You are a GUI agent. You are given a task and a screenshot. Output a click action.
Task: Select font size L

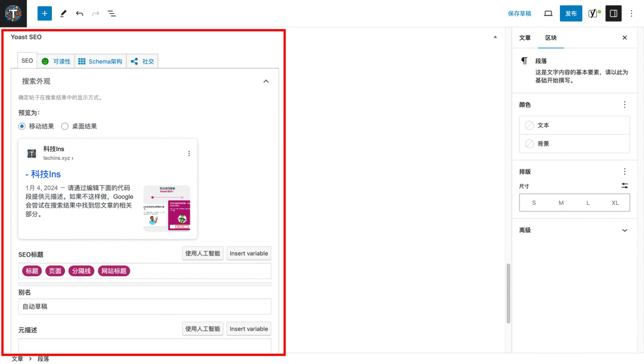point(588,203)
